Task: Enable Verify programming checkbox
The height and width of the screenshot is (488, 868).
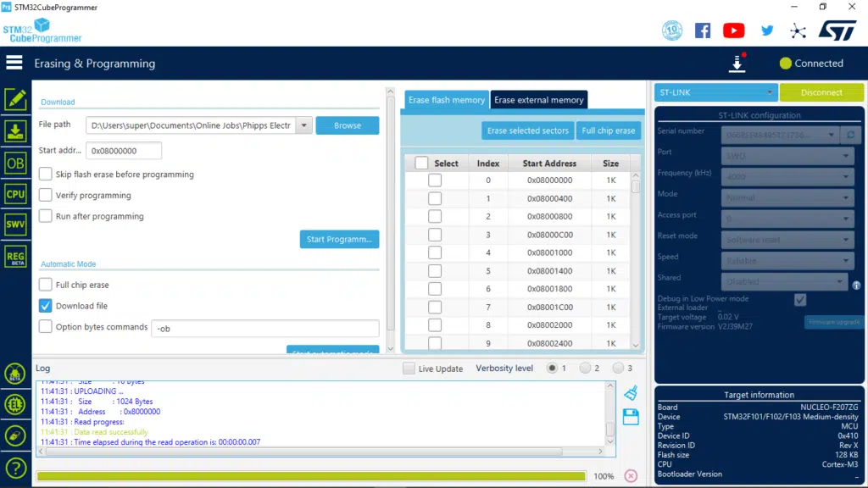Action: pos(46,196)
